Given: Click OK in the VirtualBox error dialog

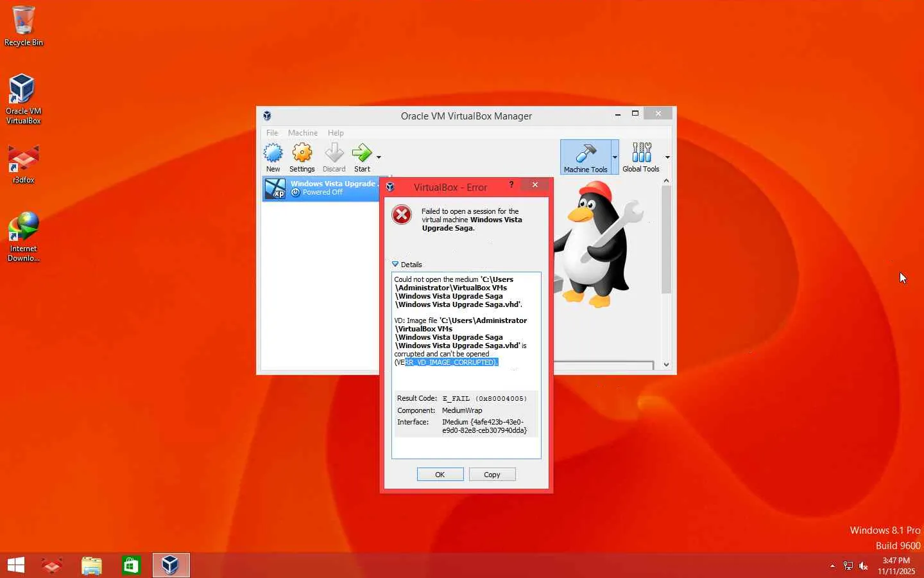Looking at the screenshot, I should click(440, 475).
